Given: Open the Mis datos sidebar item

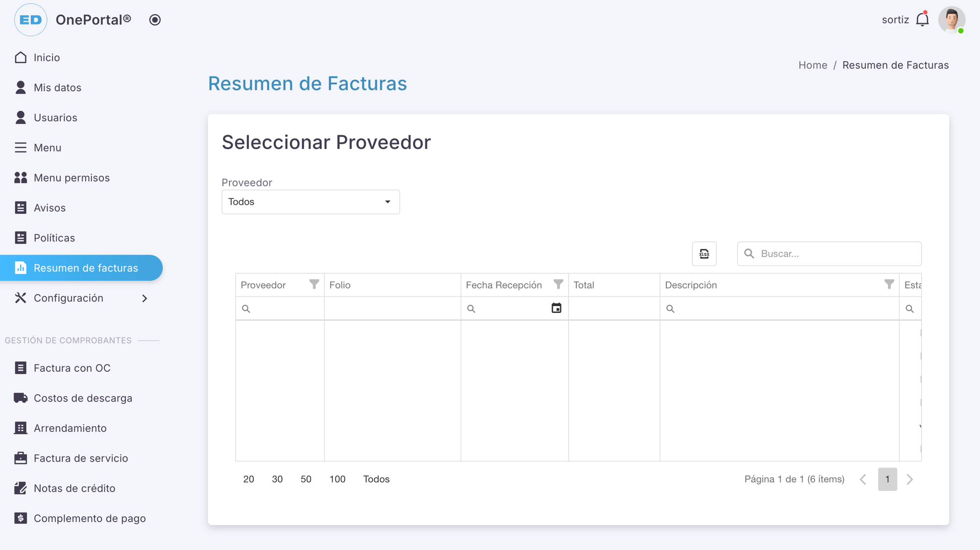Looking at the screenshot, I should pos(57,88).
